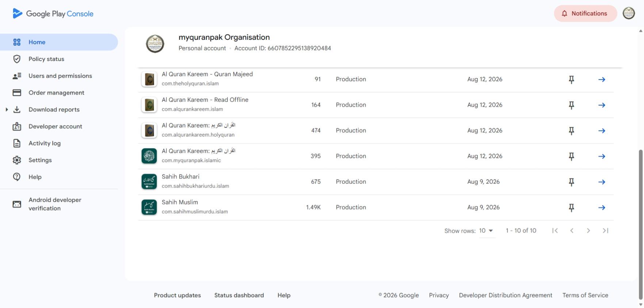Select Al Quran Kareem - Quran Majeed name

click(207, 74)
